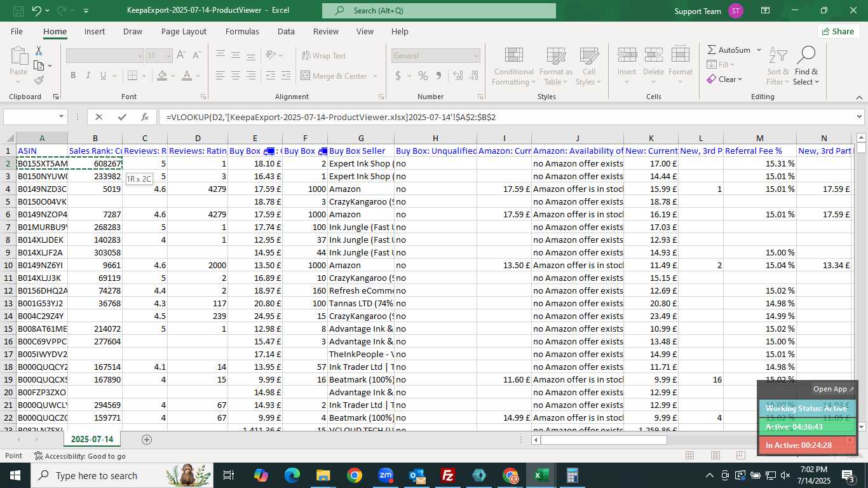
Task: Click Merge & Center
Action: coord(334,76)
